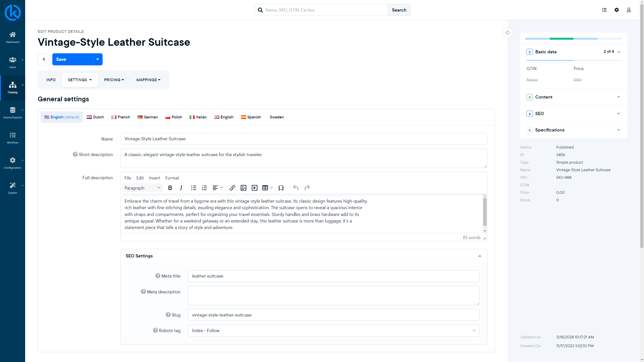Open the editor Insert menu
Screen dimensions: 644x362
coord(154,178)
